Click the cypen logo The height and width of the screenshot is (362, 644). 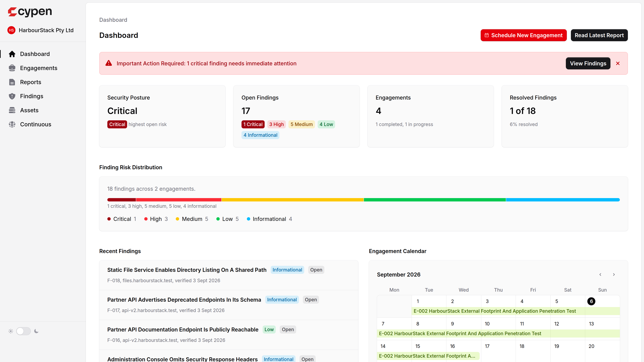click(30, 12)
